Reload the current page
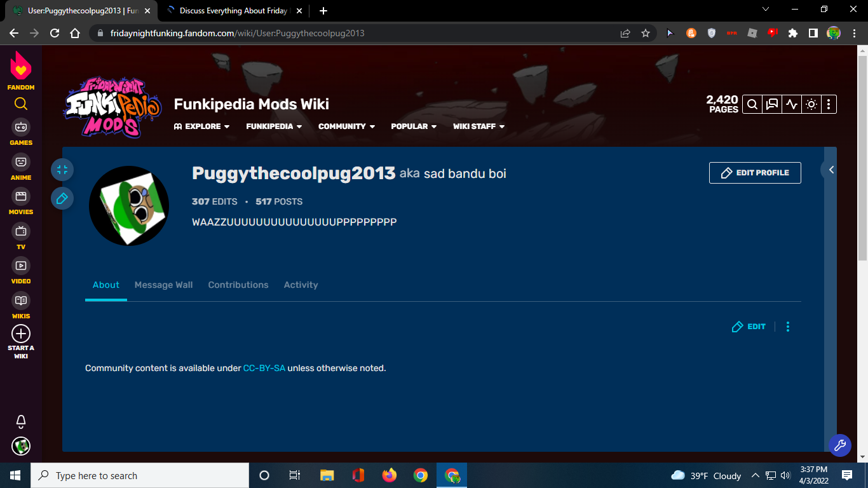The image size is (868, 488). 55,33
